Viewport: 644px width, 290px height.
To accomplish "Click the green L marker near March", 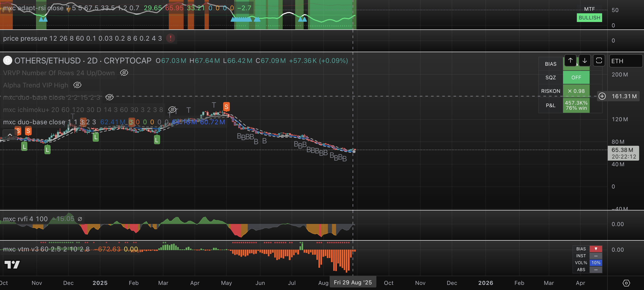I will point(157,140).
